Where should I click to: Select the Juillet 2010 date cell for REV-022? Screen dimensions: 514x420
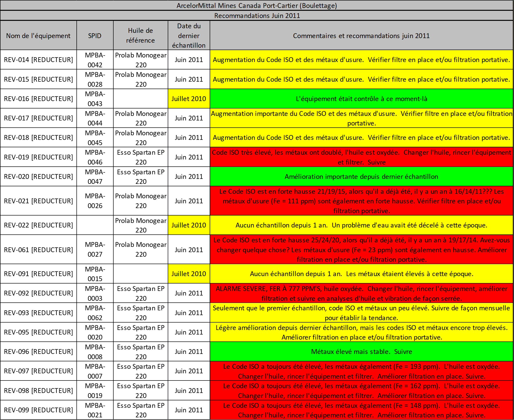[x=189, y=225]
